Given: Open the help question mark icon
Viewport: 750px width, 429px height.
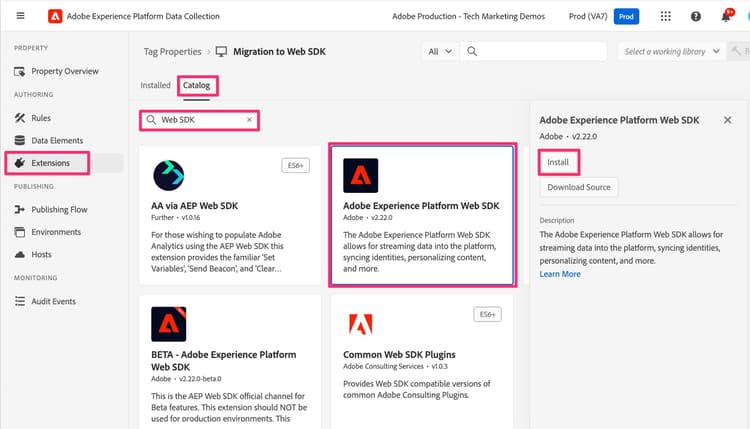Looking at the screenshot, I should (696, 16).
